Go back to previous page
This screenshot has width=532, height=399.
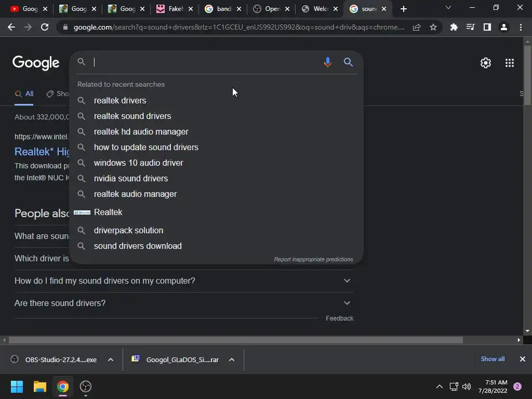pyautogui.click(x=11, y=27)
